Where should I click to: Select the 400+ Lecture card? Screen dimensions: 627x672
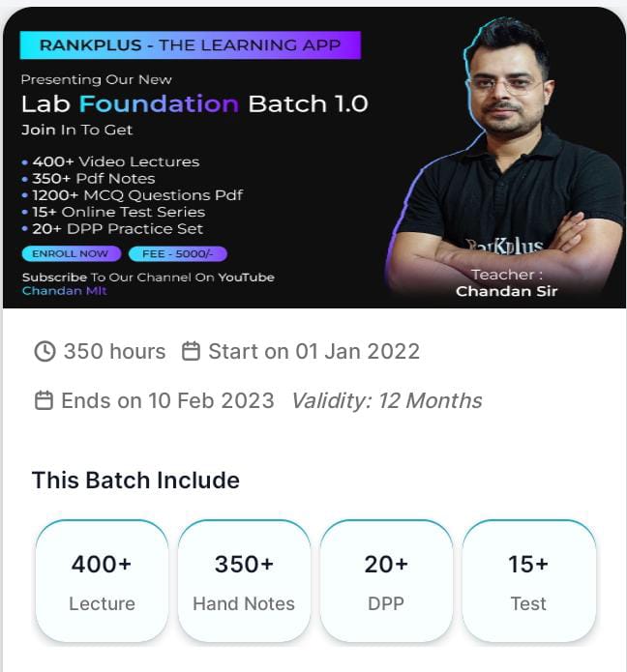click(102, 581)
